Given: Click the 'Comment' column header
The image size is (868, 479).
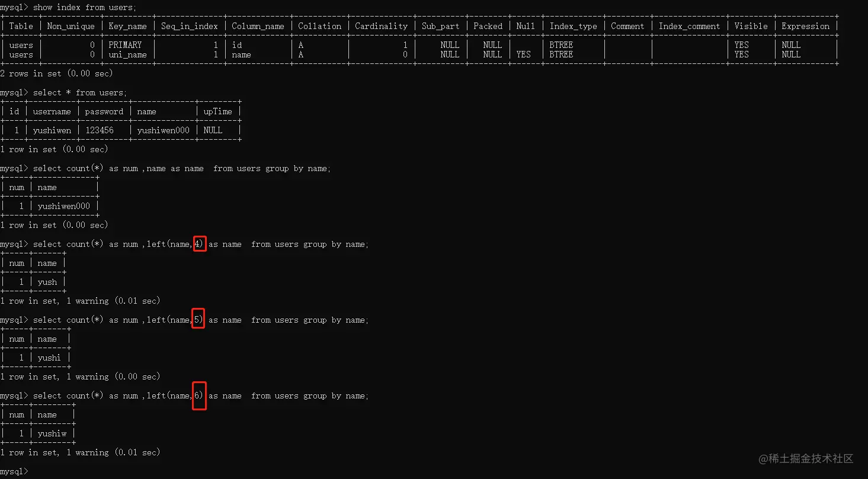Looking at the screenshot, I should [627, 26].
